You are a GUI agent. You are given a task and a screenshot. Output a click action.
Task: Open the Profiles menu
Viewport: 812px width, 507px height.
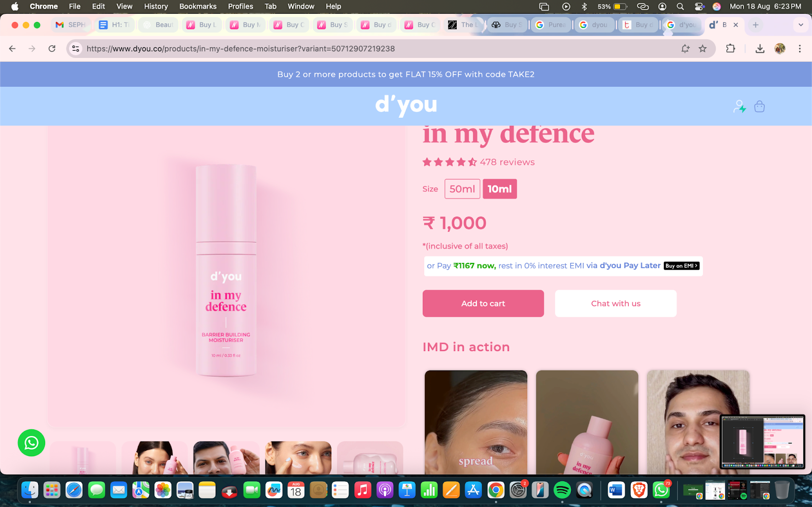point(241,7)
